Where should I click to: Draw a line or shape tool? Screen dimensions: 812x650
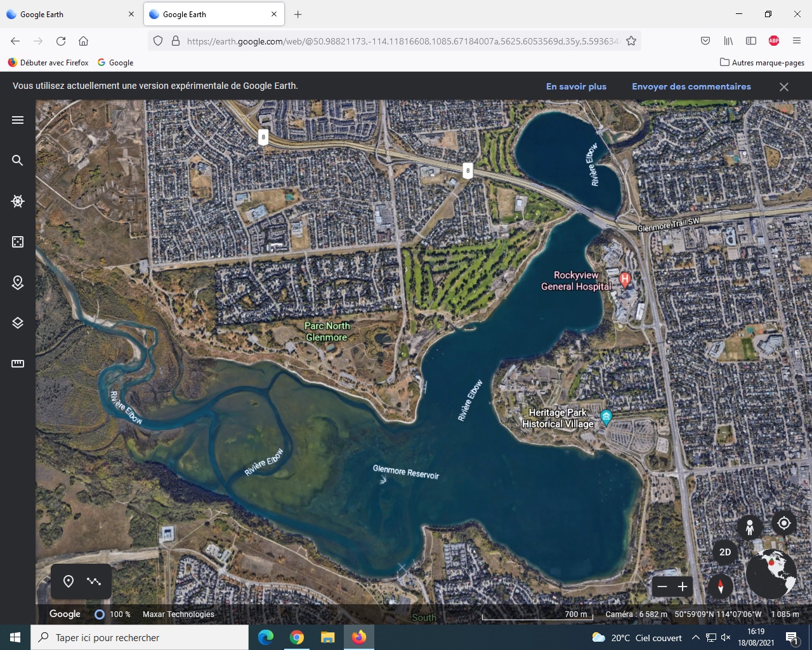pos(94,581)
